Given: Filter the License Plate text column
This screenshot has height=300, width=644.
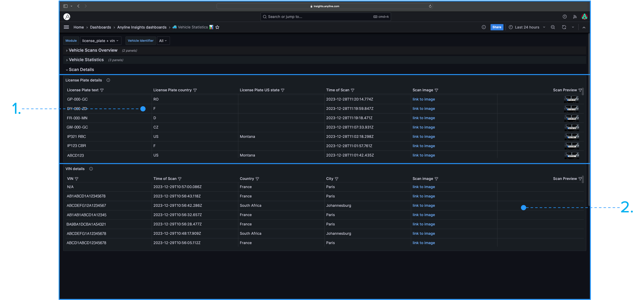Looking at the screenshot, I should (x=102, y=90).
